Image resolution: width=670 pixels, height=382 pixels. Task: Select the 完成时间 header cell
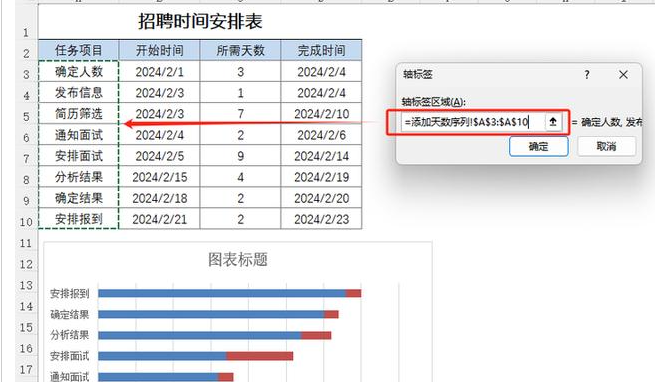click(x=321, y=50)
